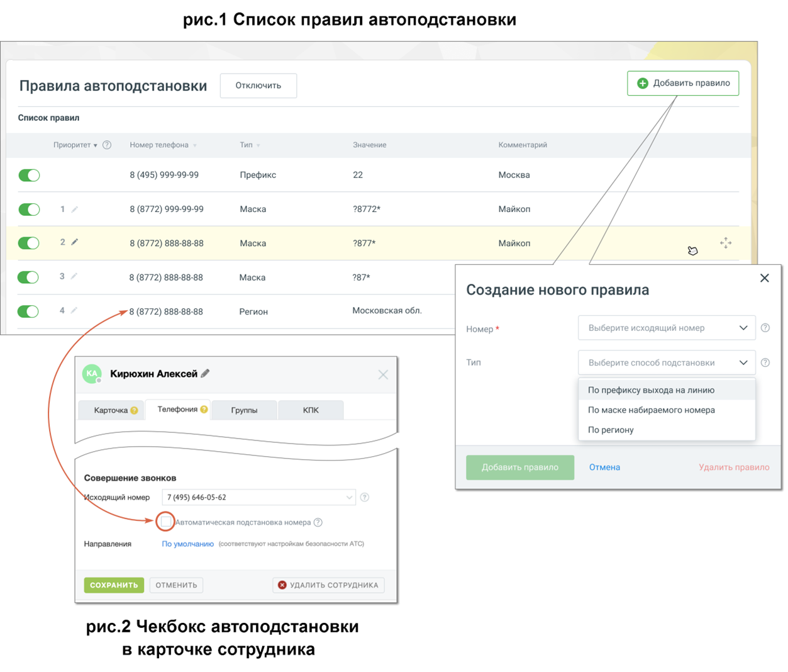Open help icon beside Автоматическая подстановка номера
788x672 pixels.
[x=318, y=522]
